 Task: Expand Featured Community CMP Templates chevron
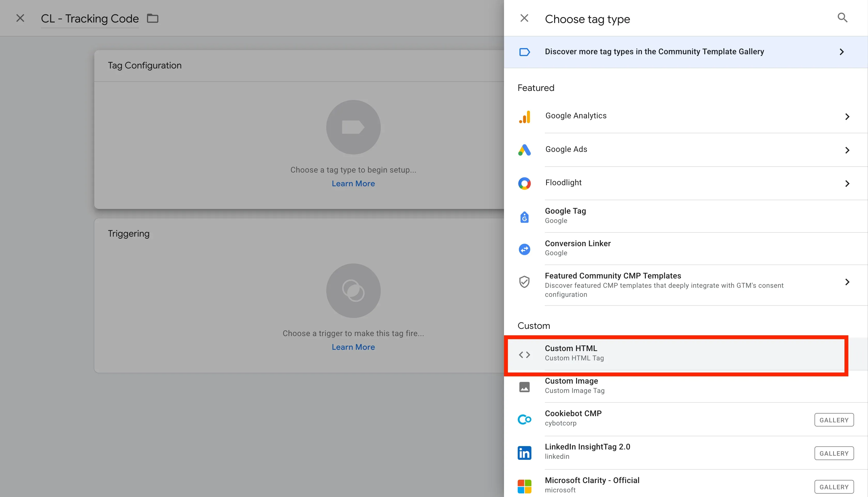click(x=847, y=282)
